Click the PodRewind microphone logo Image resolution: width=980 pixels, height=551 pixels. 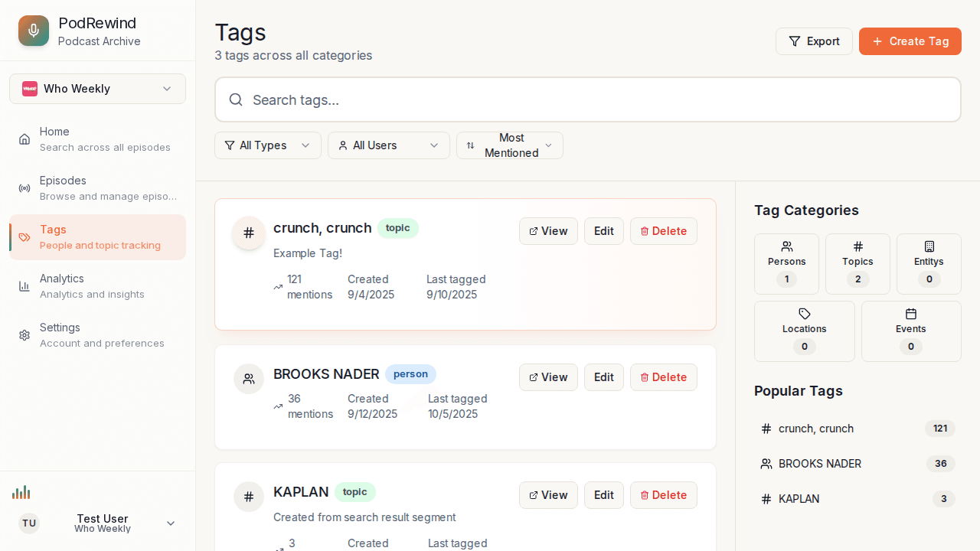[x=33, y=31]
